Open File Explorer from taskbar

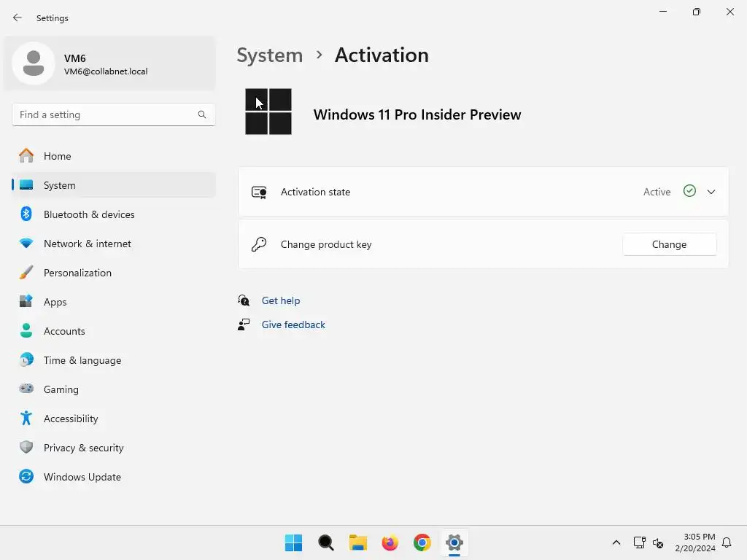pos(357,542)
